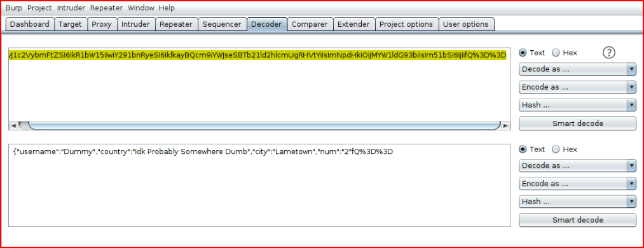Open the Burp menu

coord(13,8)
